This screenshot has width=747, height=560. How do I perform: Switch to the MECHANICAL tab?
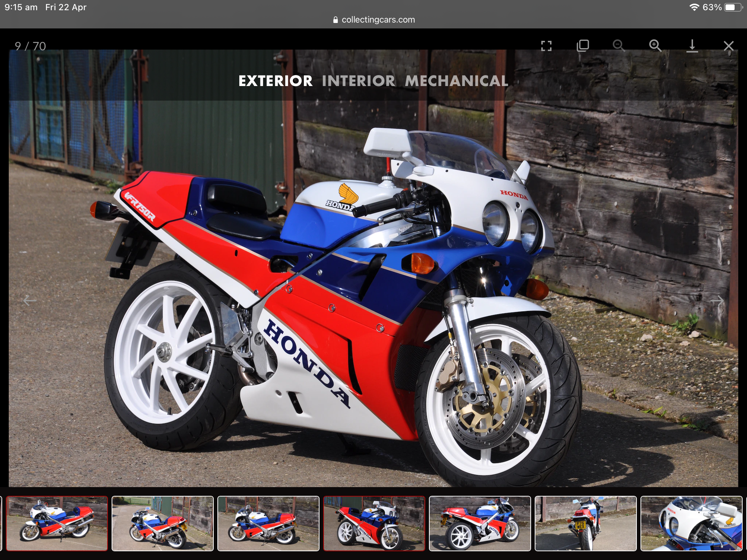click(457, 81)
